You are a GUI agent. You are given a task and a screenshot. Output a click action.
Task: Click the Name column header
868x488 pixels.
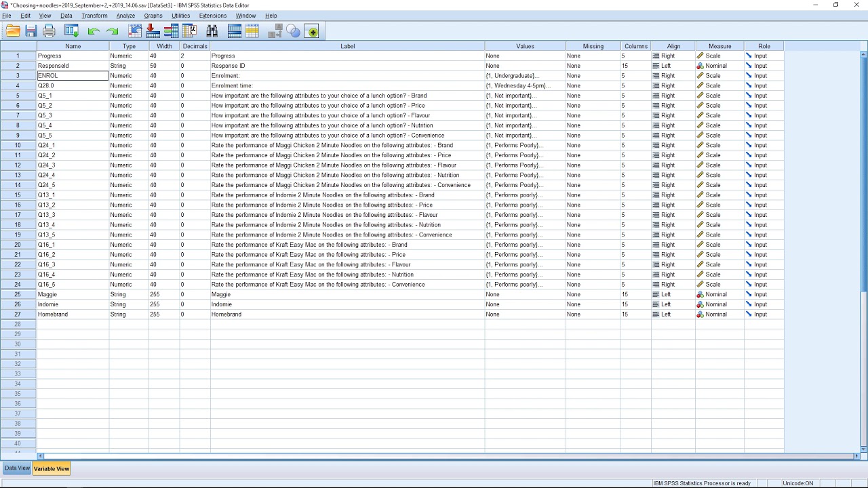[73, 46]
